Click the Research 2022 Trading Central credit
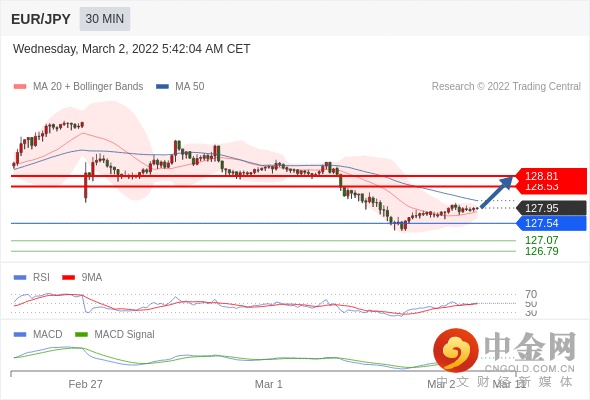This screenshot has height=400, width=590. (506, 86)
